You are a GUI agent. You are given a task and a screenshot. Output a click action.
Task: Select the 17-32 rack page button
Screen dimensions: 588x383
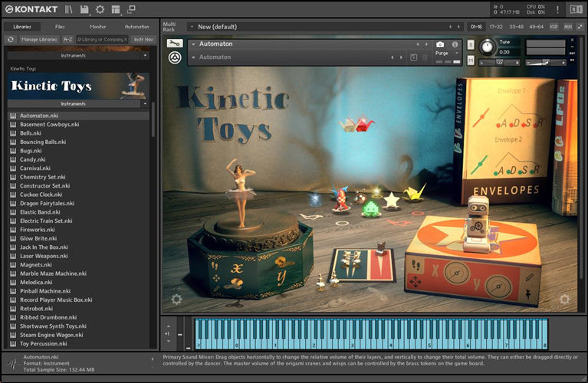tap(495, 27)
